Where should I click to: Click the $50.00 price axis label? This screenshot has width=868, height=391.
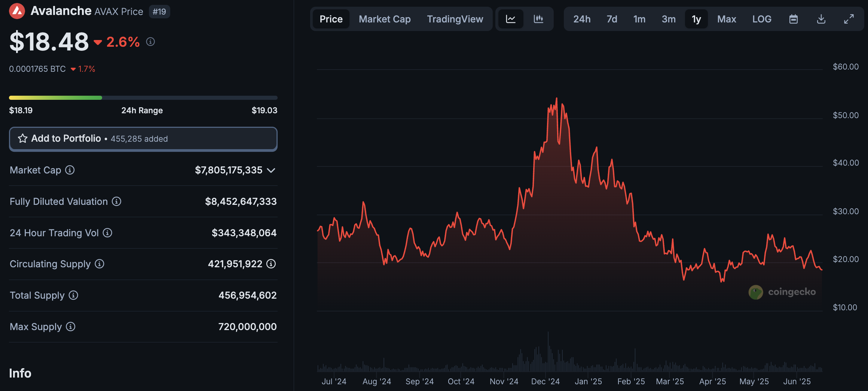coord(846,115)
